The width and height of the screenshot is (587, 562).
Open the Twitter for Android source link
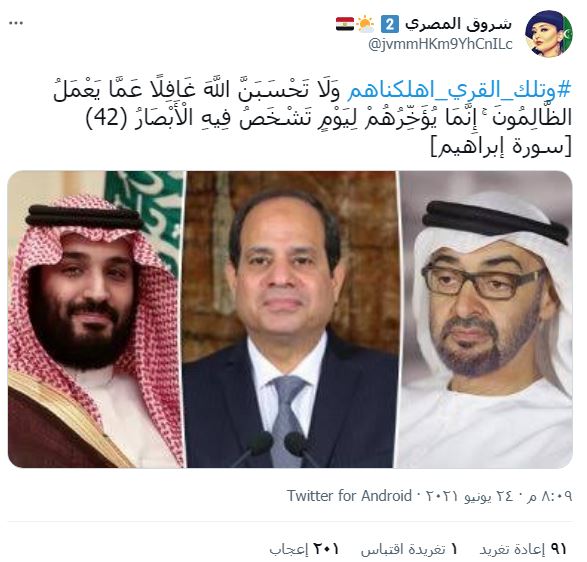coord(349,496)
